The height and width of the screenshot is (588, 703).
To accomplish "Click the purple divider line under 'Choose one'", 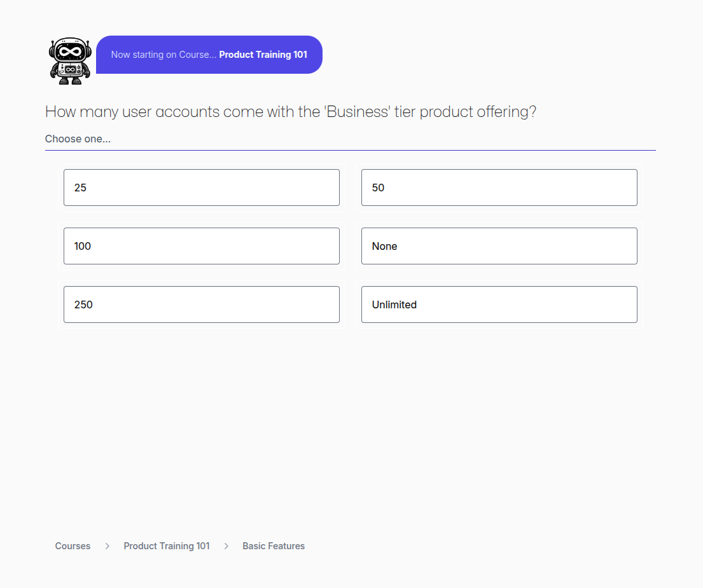I will click(x=350, y=151).
